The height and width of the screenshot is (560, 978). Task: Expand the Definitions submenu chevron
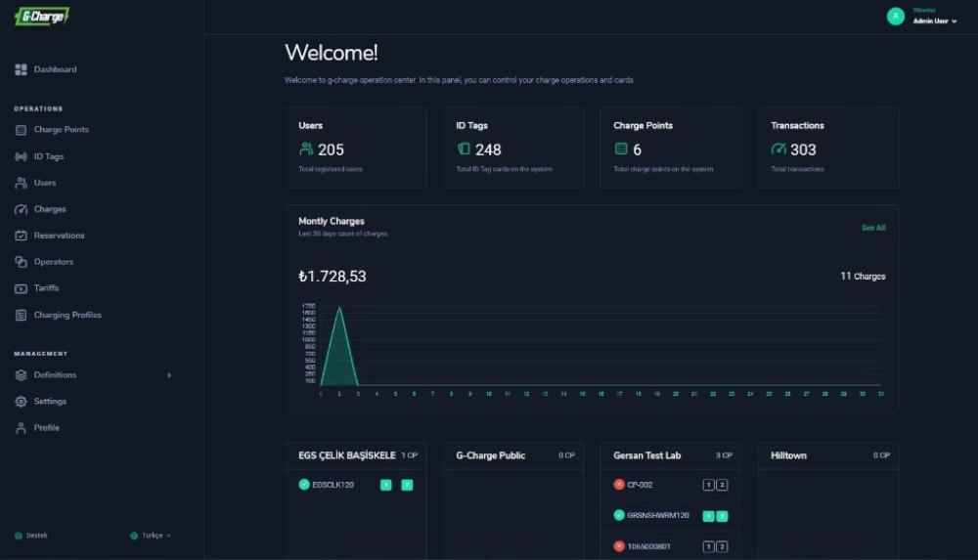point(169,375)
